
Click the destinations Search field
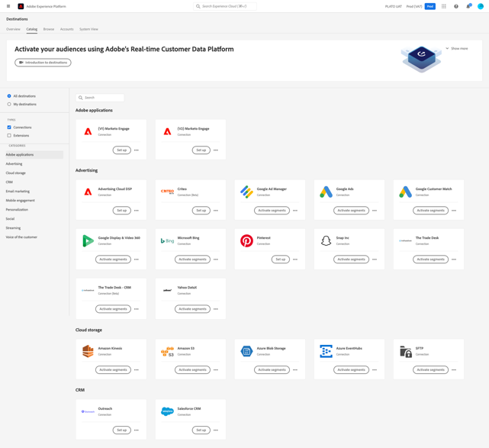(100, 98)
